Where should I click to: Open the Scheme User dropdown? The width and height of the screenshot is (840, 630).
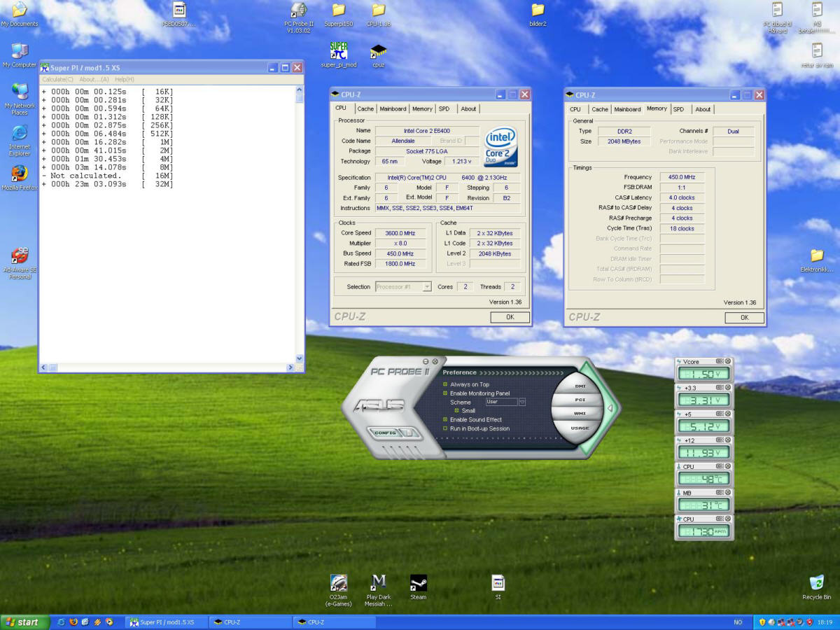522,402
